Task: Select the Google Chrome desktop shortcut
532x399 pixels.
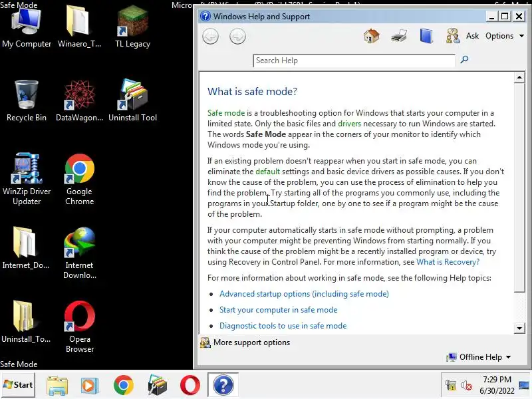Action: 79,179
